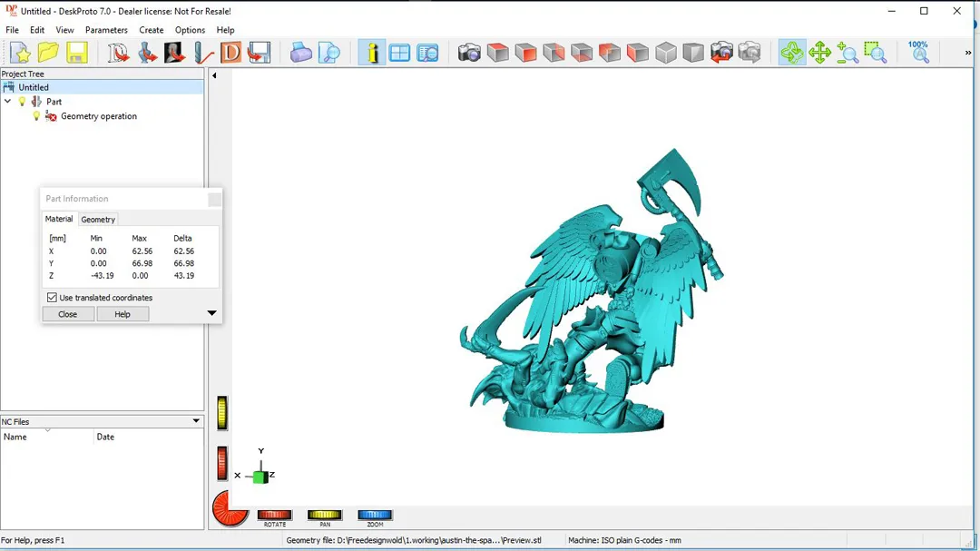This screenshot has height=551, width=980.
Task: Toggle the yellow 'i' Part Information button
Action: point(372,53)
